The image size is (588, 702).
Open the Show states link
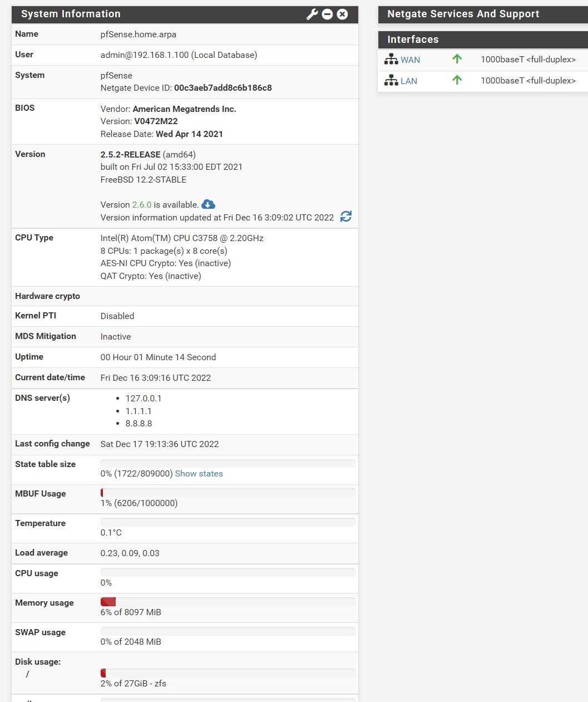coord(199,474)
